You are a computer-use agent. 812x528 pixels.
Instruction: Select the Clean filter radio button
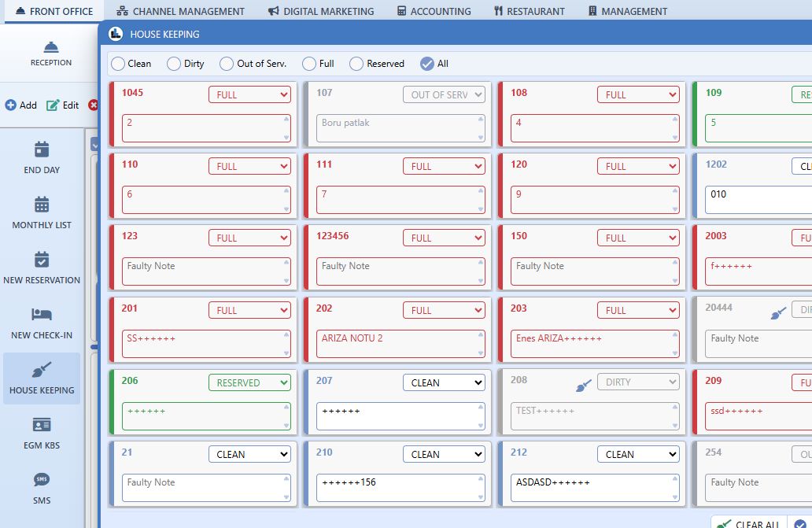tap(118, 64)
